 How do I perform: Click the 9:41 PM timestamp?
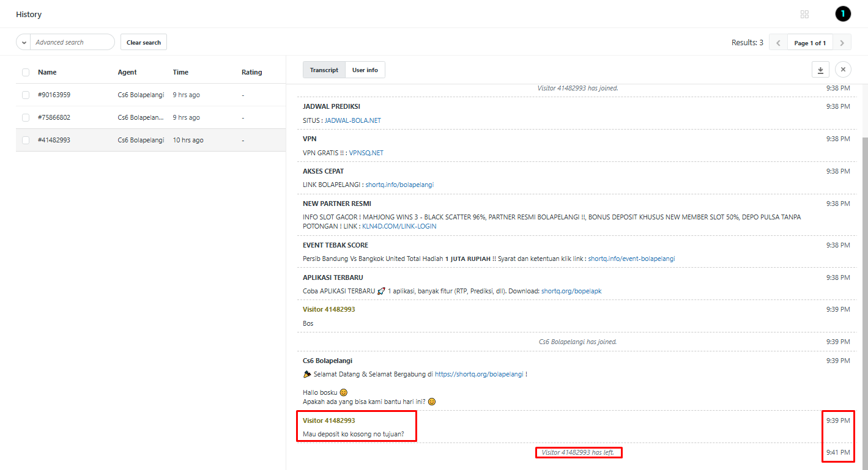tap(838, 452)
